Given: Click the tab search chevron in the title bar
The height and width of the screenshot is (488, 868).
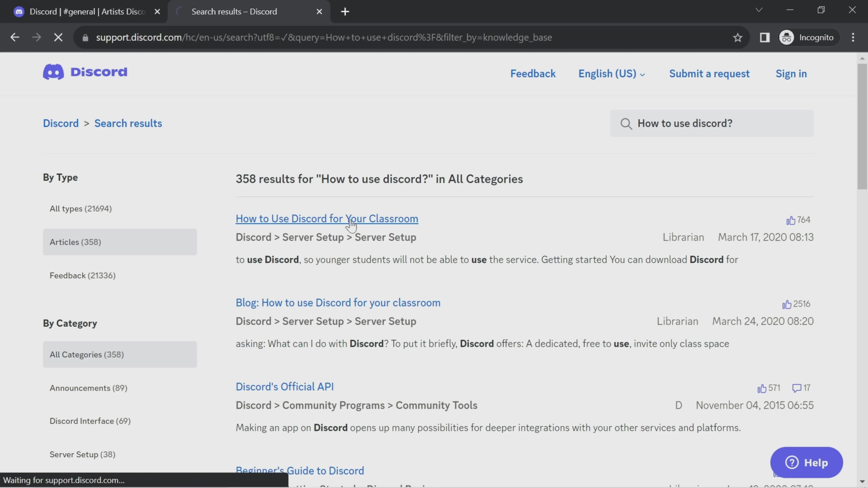Looking at the screenshot, I should point(759,10).
